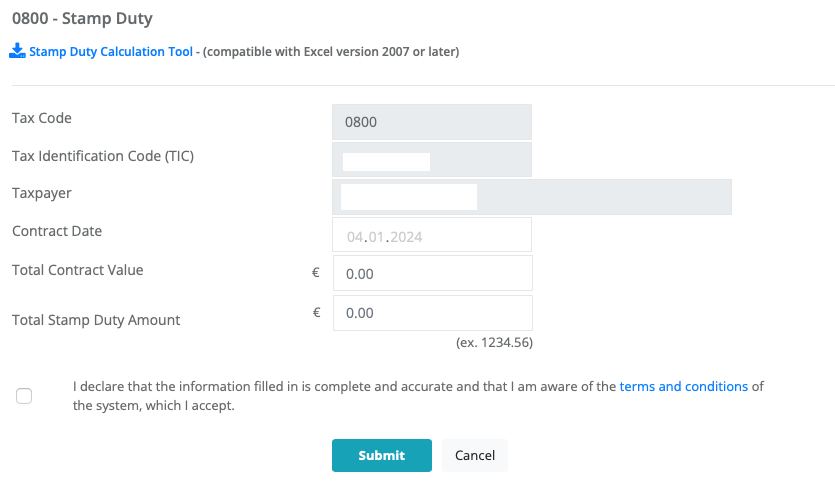
Task: Select the year 2024 in Contract Date
Action: click(x=406, y=237)
